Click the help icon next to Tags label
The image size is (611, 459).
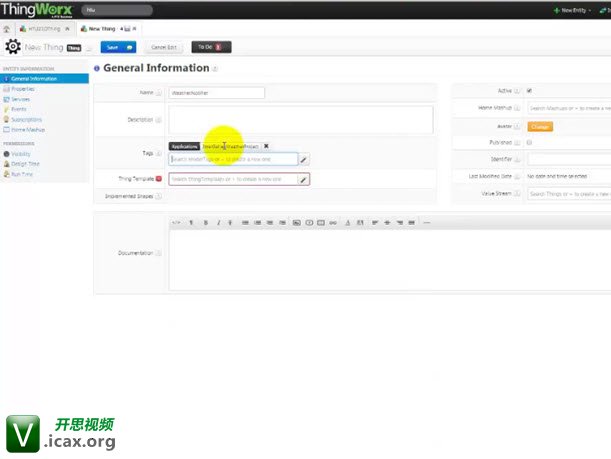click(159, 154)
